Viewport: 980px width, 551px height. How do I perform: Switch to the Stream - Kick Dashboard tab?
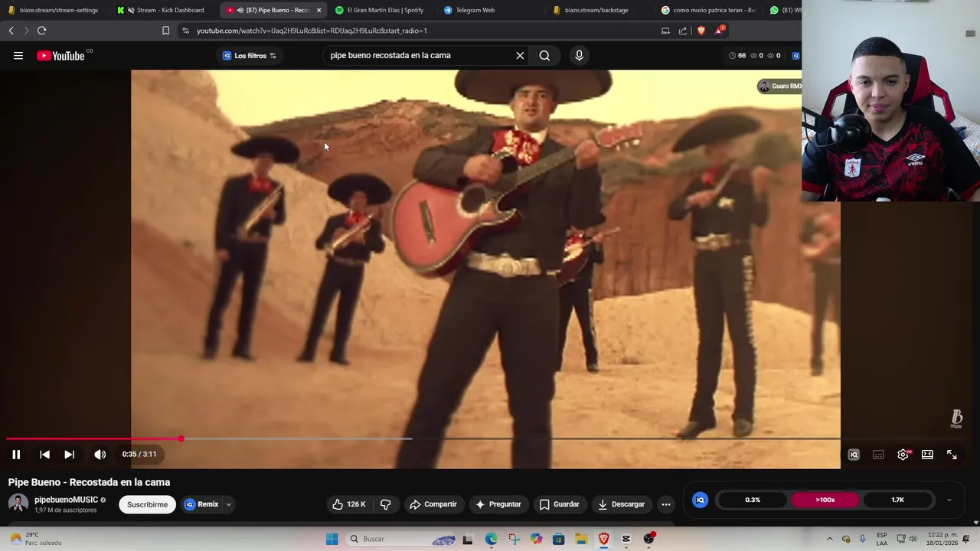tap(163, 10)
